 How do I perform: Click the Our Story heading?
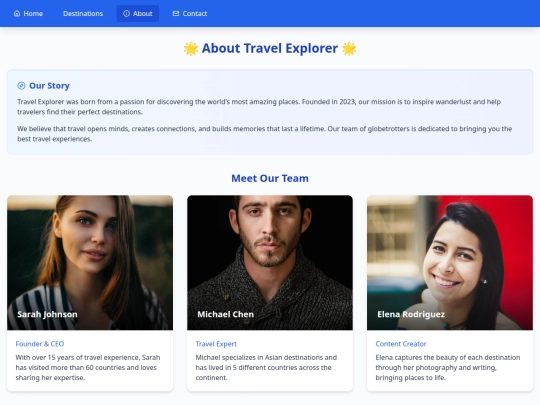[x=49, y=86]
